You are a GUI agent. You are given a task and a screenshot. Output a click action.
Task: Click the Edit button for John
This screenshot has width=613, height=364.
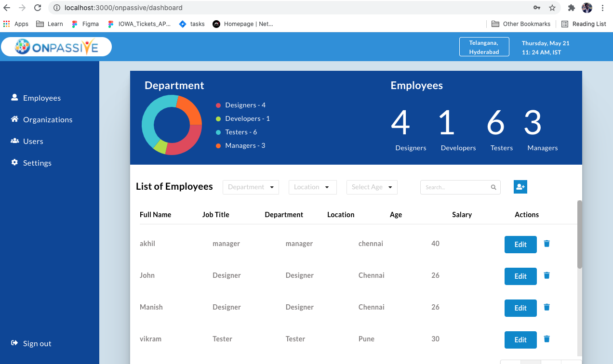coord(520,276)
